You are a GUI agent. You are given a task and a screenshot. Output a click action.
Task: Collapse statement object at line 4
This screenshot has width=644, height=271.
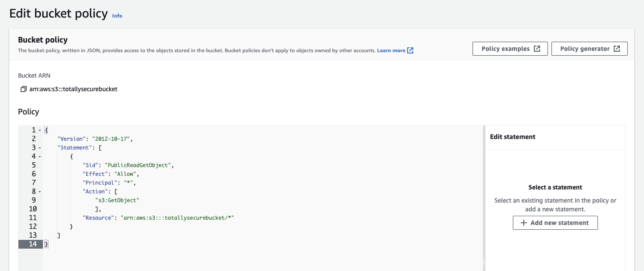pos(39,157)
